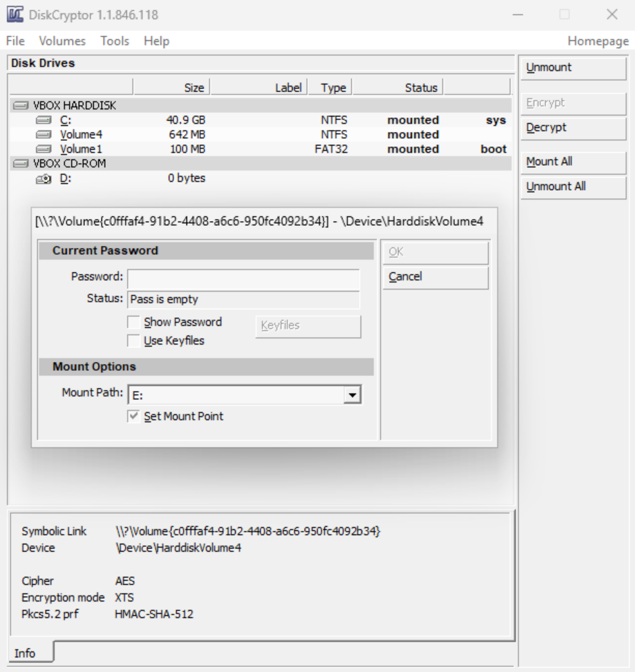Image resolution: width=635 pixels, height=672 pixels.
Task: Click the Type column header
Action: point(330,88)
